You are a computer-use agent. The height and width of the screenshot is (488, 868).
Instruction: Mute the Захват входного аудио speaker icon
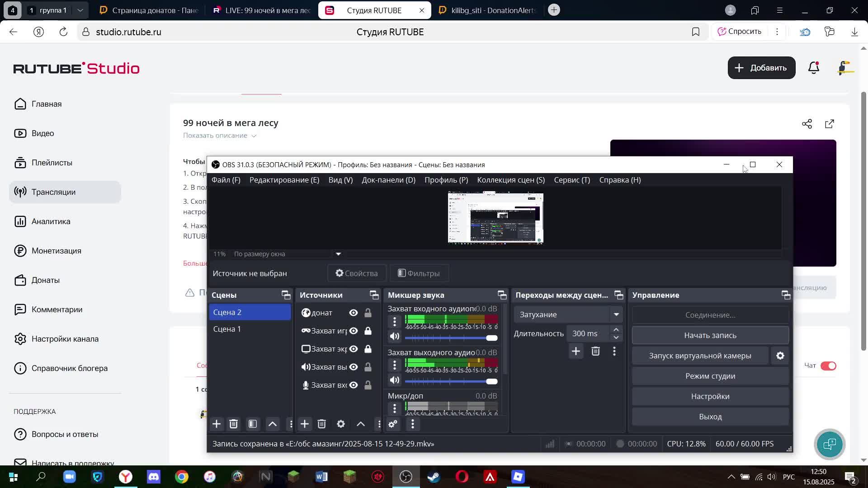click(395, 337)
